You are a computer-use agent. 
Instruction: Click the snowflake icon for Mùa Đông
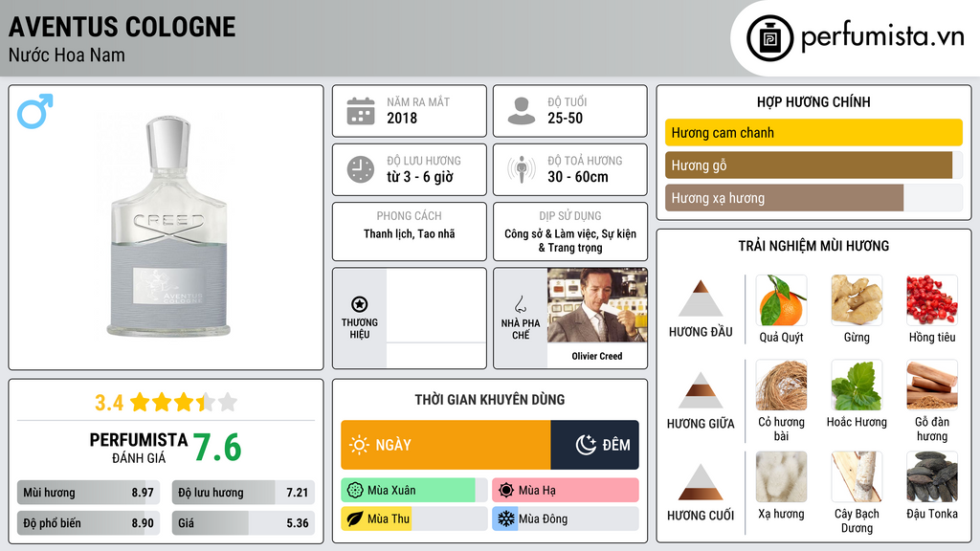[x=506, y=518]
